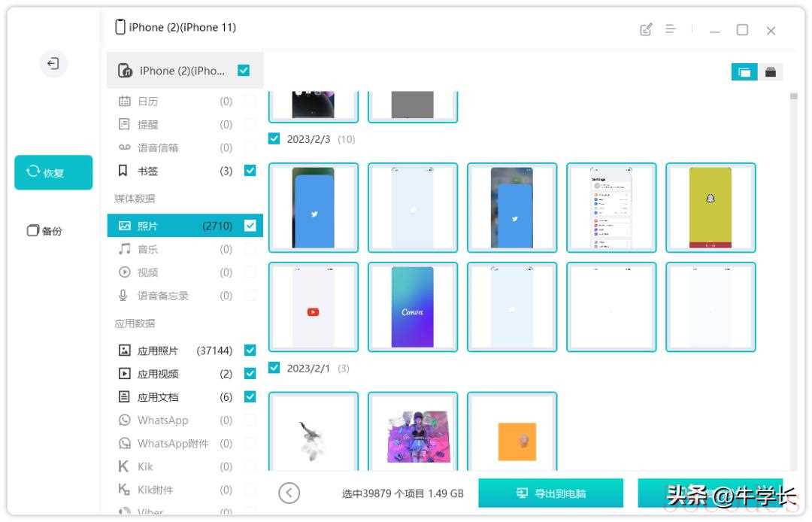
Task: Click the 语音备忘录 category label
Action: tap(162, 296)
